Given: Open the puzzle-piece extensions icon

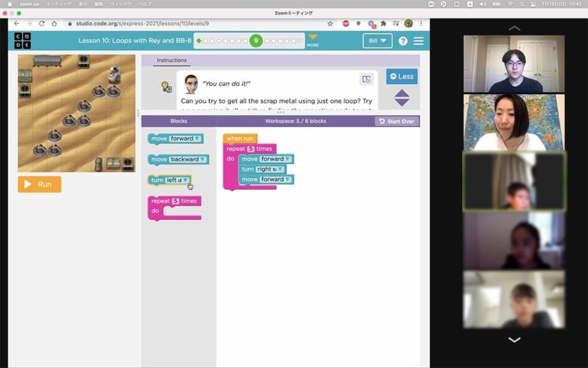Looking at the screenshot, I should click(383, 23).
